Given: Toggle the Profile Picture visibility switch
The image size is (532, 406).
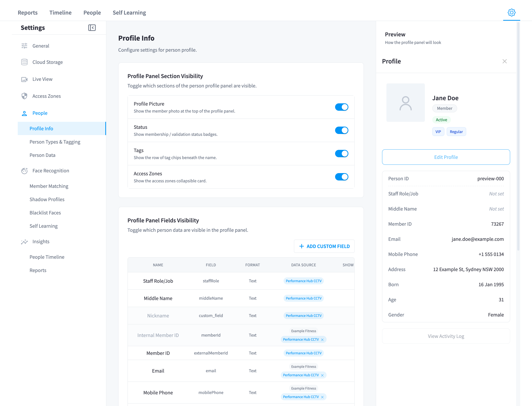Looking at the screenshot, I should pos(341,107).
